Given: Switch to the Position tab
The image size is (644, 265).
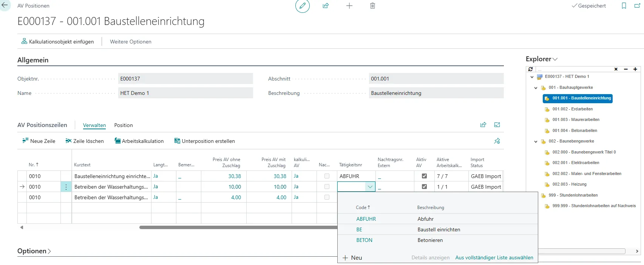Looking at the screenshot, I should click(x=124, y=126).
